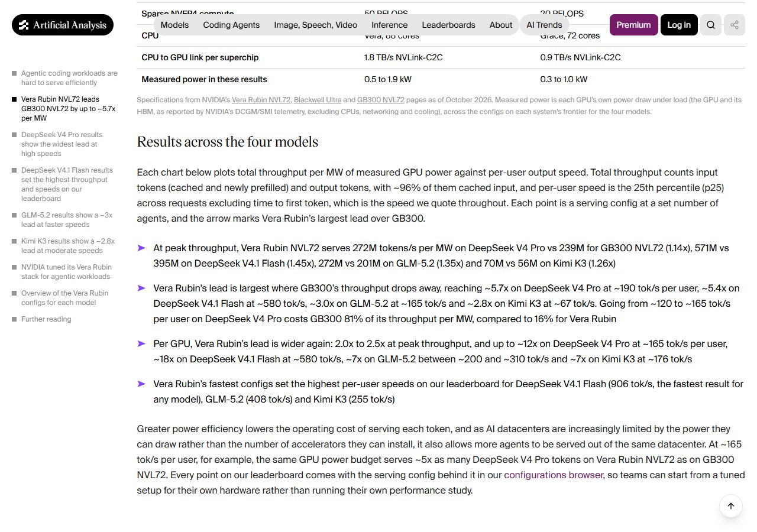Image resolution: width=757 pixels, height=532 pixels.
Task: Click the Log in button
Action: click(x=679, y=25)
